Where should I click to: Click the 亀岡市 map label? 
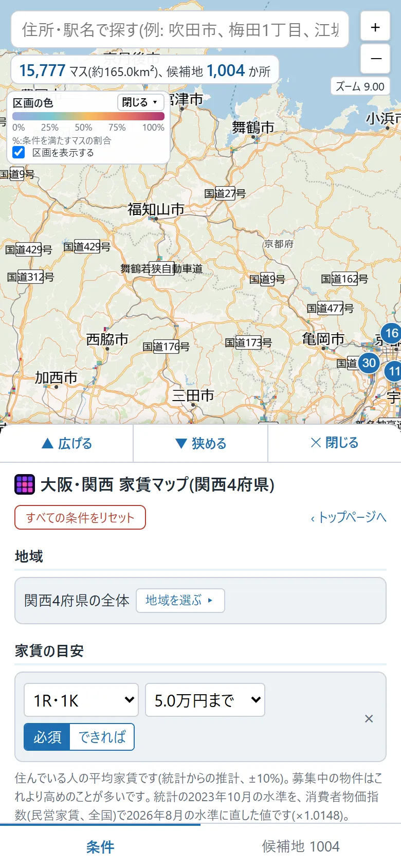pyautogui.click(x=323, y=339)
